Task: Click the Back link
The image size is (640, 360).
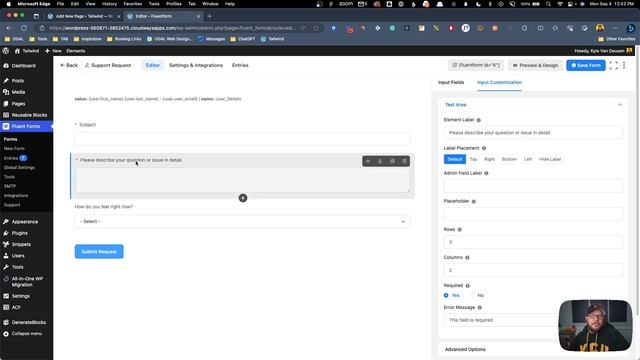Action: pyautogui.click(x=69, y=65)
